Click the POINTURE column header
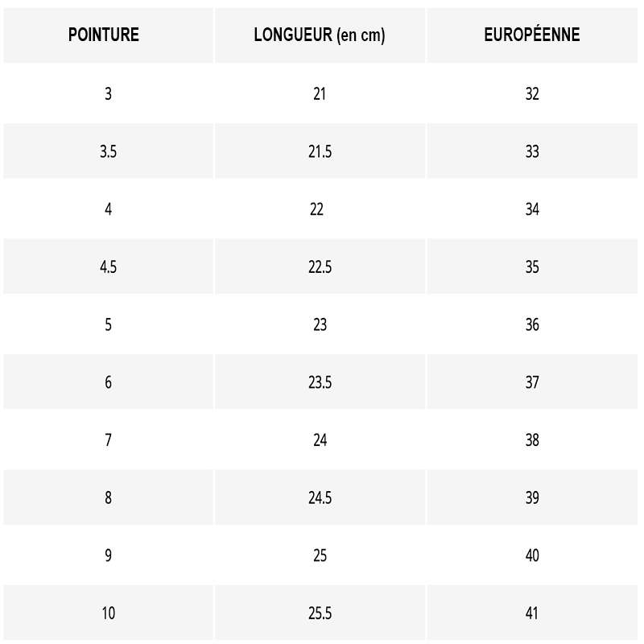The width and height of the screenshot is (644, 644). point(104,35)
